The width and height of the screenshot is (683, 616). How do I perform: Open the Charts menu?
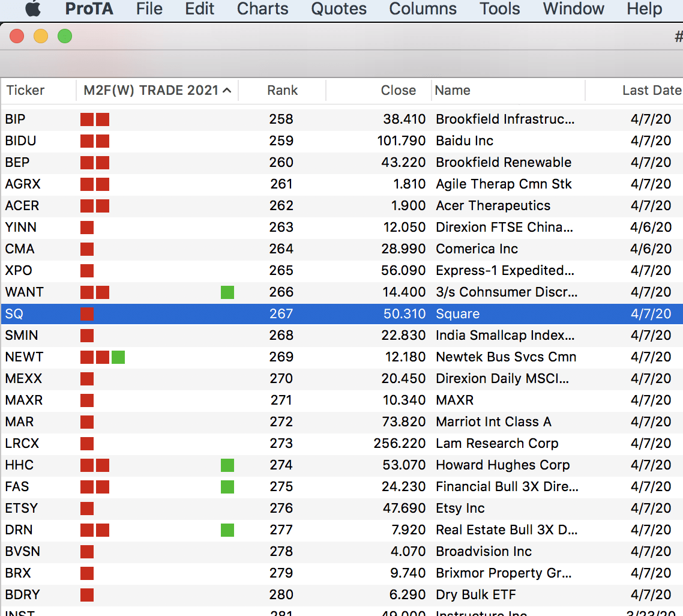[262, 9]
